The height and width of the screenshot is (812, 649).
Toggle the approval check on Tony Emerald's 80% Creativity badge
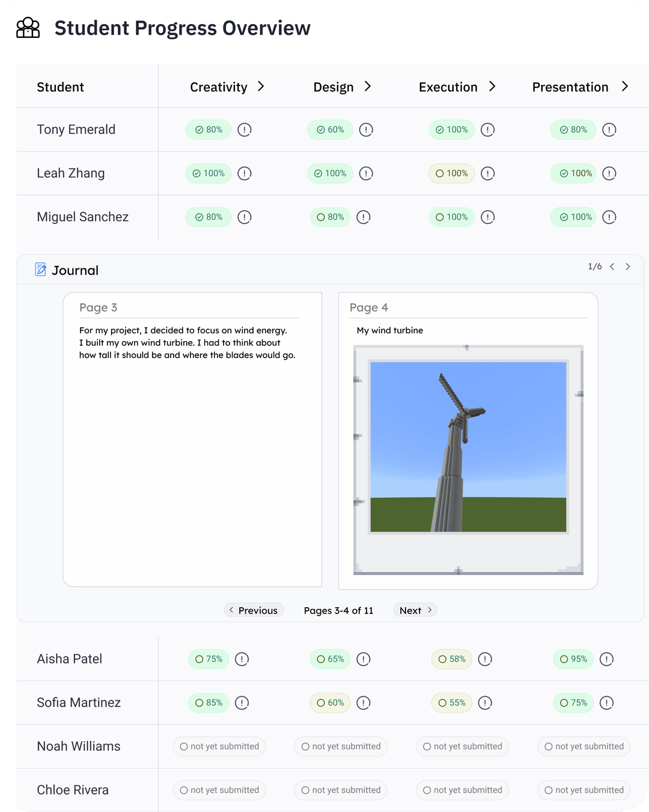tap(198, 130)
